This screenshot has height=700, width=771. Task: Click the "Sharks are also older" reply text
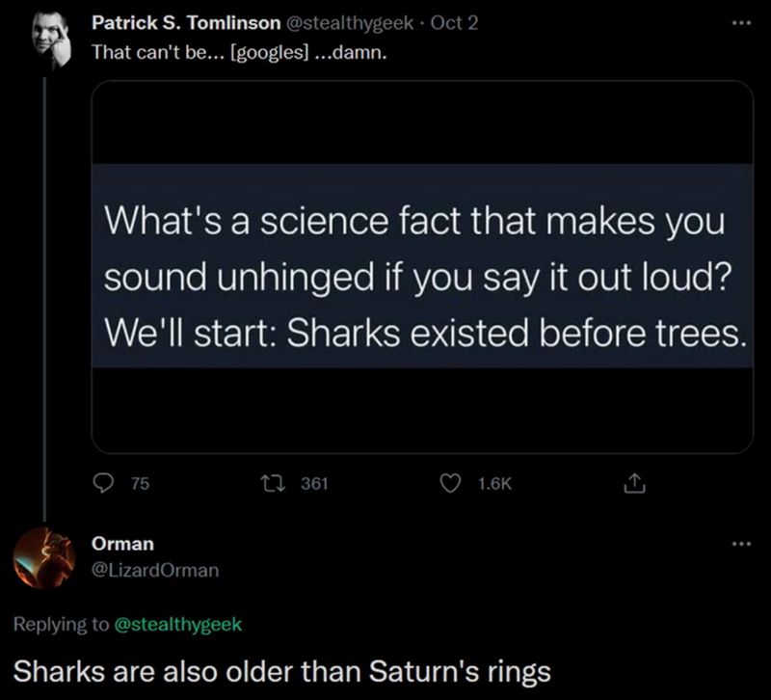[281, 670]
